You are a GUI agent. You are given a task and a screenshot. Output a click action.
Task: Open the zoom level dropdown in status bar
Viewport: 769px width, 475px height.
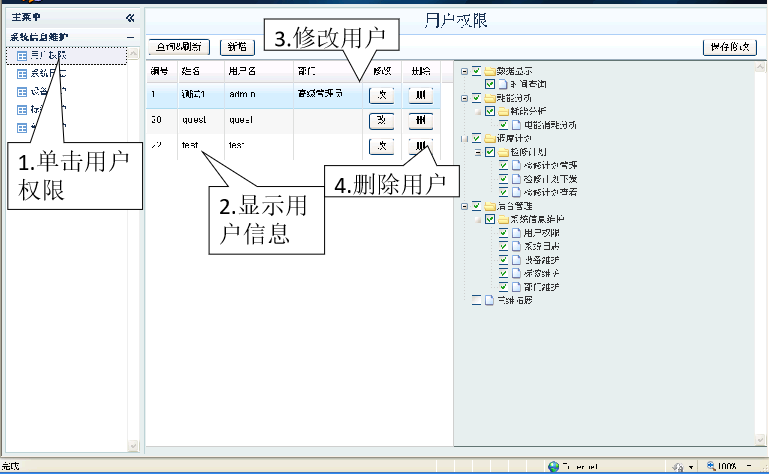749,466
